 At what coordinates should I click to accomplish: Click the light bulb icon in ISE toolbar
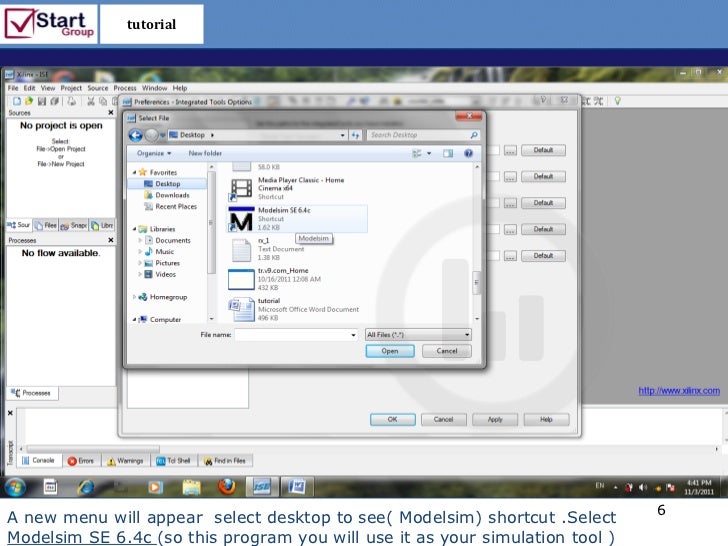point(618,101)
